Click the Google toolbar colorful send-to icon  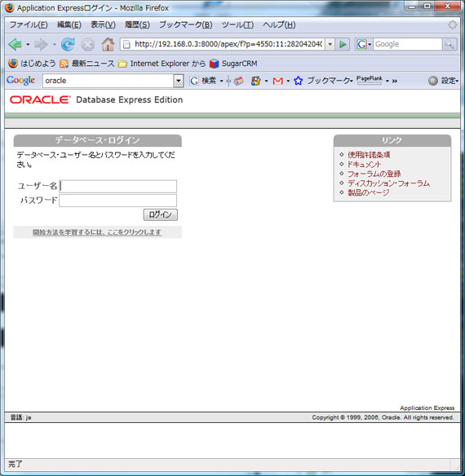coord(256,81)
